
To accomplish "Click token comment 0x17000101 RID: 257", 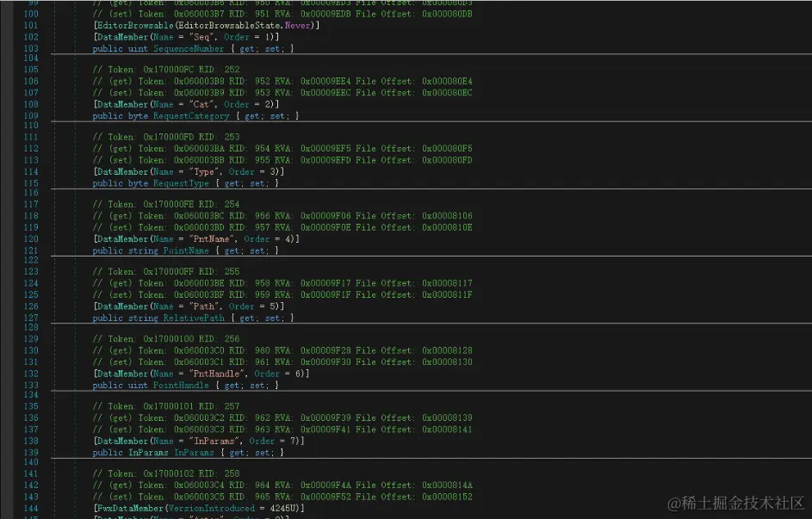I will [165, 406].
